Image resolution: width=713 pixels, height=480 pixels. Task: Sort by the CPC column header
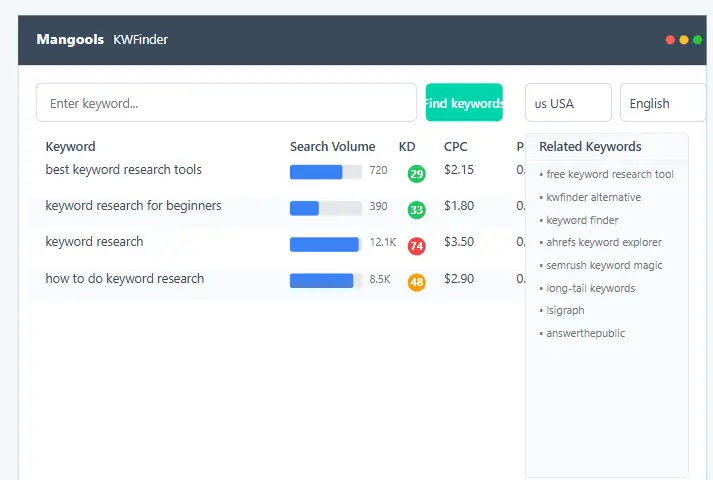click(x=455, y=146)
